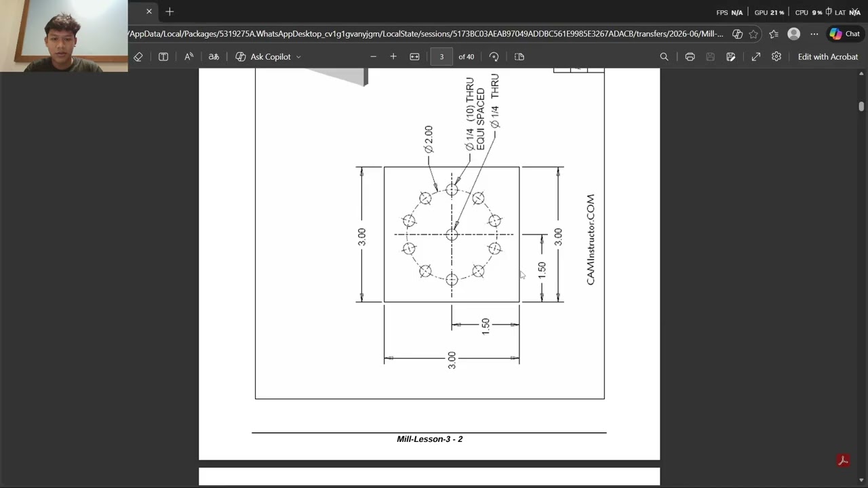Open the text box tool icon
Image resolution: width=868 pixels, height=488 pixels.
163,57
